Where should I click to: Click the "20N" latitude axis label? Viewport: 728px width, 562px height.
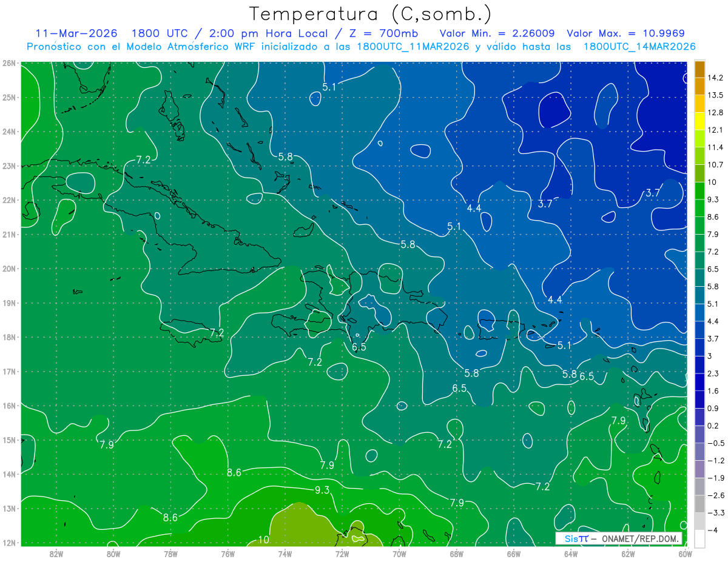tap(8, 269)
